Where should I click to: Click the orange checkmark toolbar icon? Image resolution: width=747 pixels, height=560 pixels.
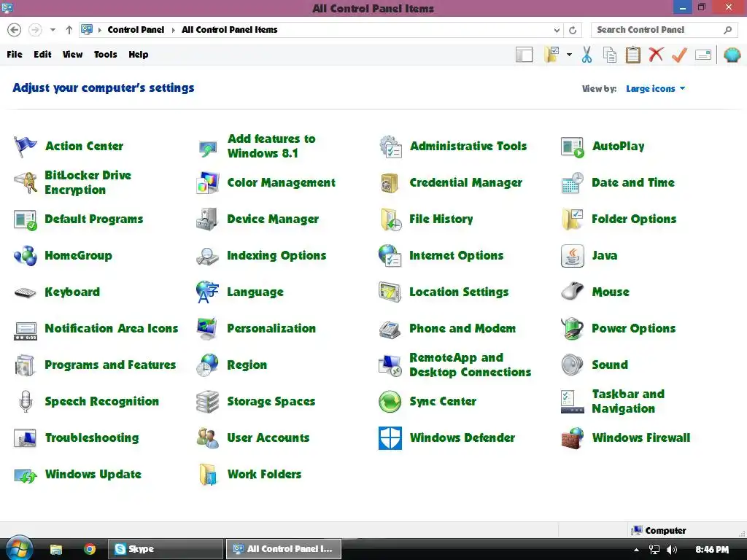[679, 55]
